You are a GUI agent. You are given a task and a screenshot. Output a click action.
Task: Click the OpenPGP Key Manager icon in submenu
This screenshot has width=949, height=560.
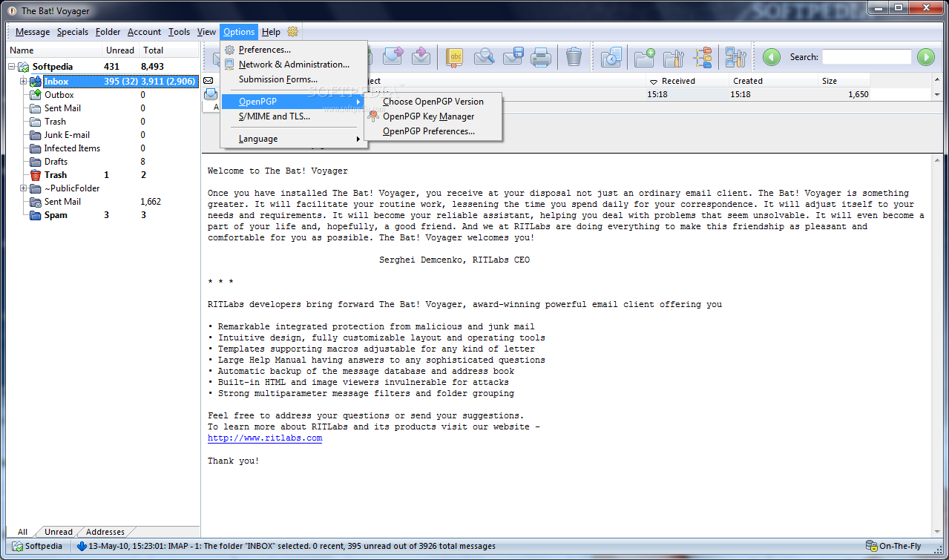pos(373,116)
